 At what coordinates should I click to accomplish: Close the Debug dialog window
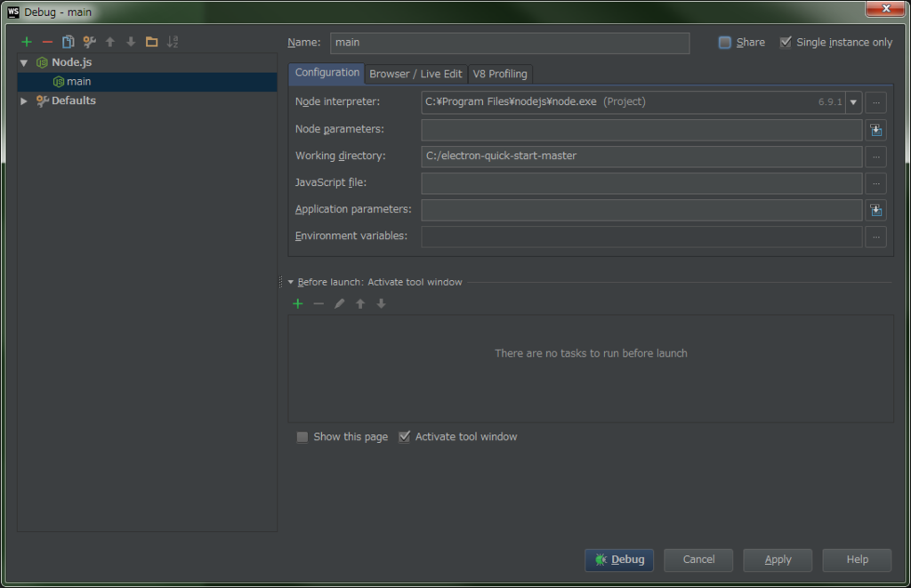(x=885, y=8)
